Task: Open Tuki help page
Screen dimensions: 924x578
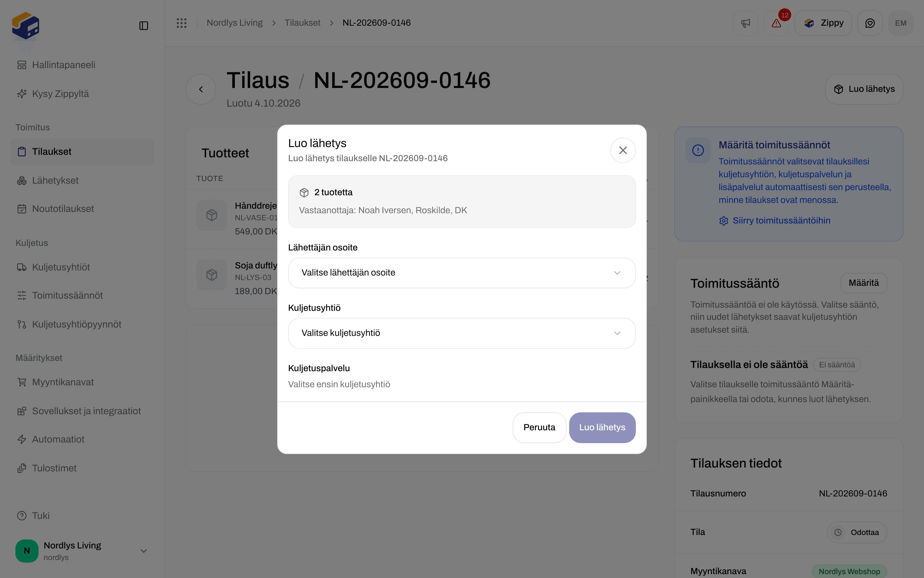Action: pos(82,516)
